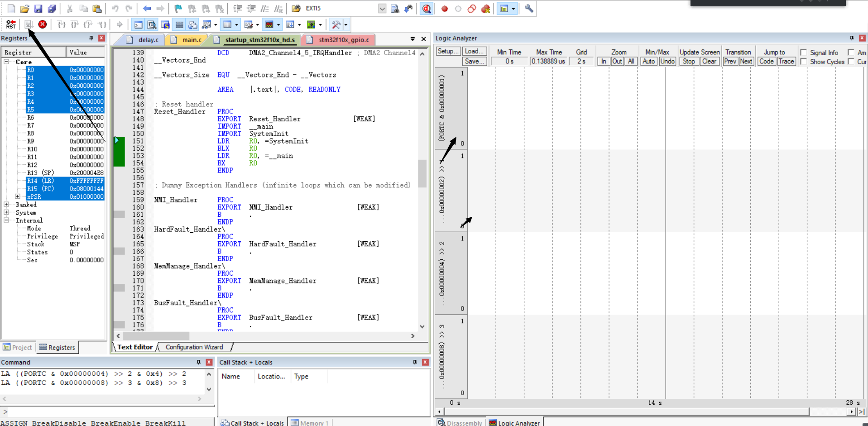Create a new file from the toolbar
Viewport: 868px width, 426px height.
pos(11,9)
